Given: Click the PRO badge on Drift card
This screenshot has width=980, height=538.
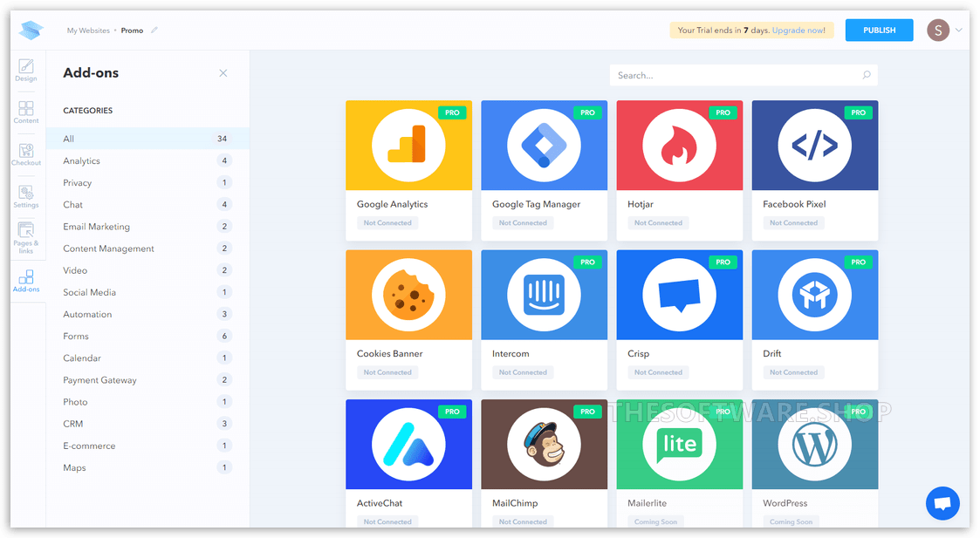Looking at the screenshot, I should point(859,262).
